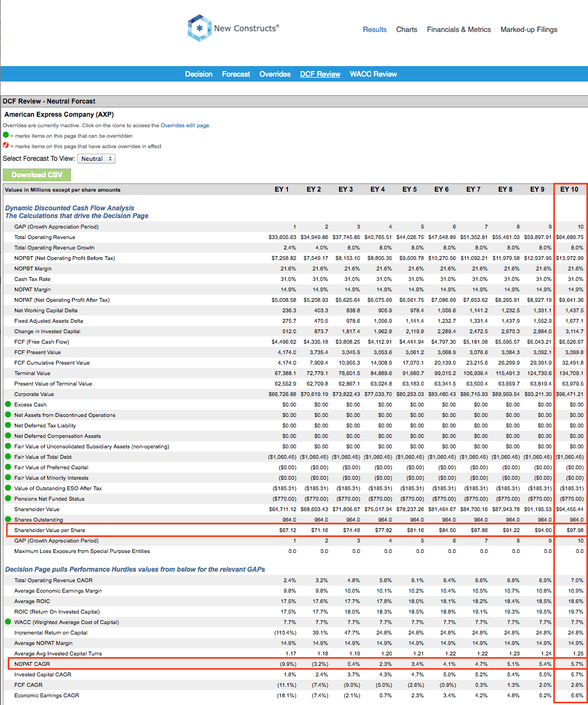This screenshot has height=705, width=588.
Task: Click the 5.7% NOPAT CAGR value in EY 10
Action: click(577, 664)
